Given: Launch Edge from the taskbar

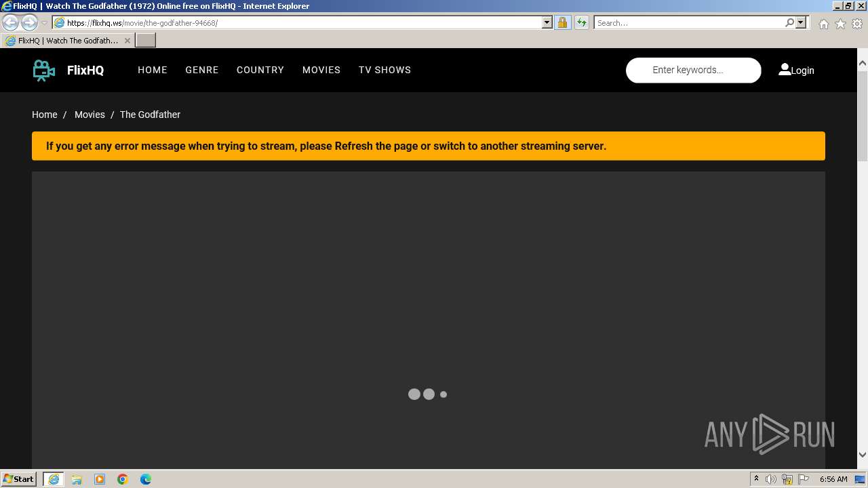Looking at the screenshot, I should [x=146, y=479].
